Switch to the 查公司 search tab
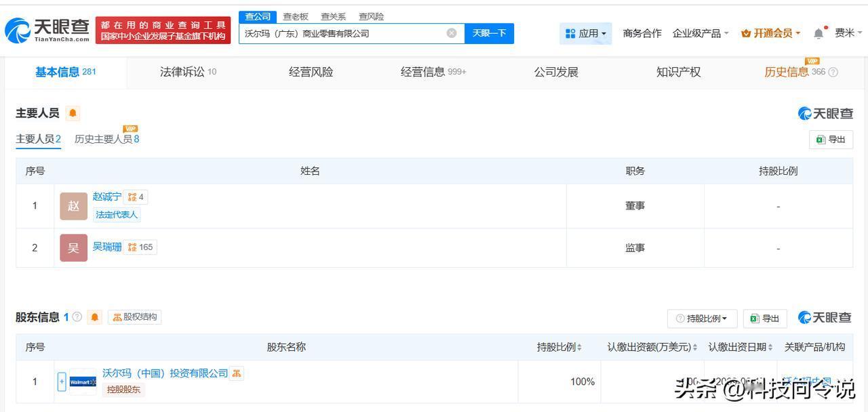This screenshot has width=868, height=412. [x=258, y=16]
